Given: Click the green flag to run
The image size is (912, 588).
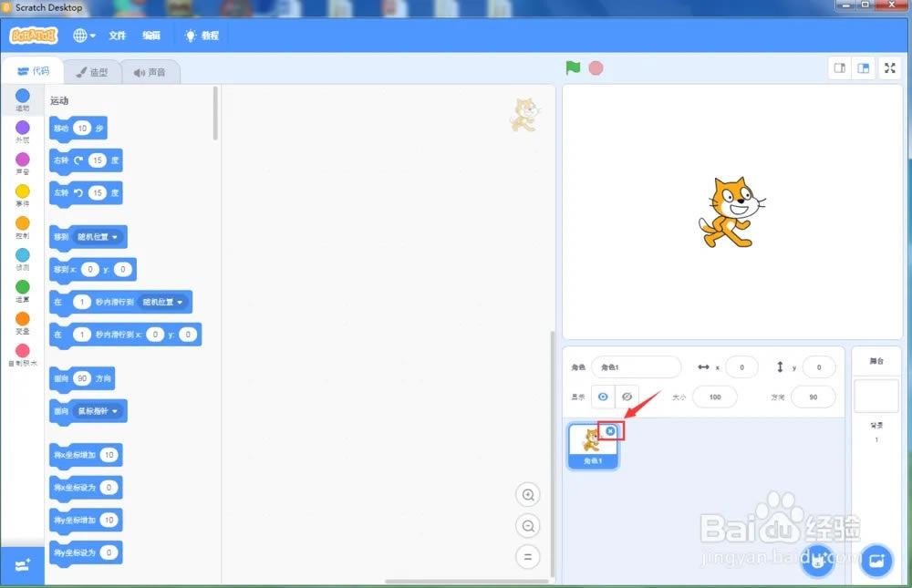Looking at the screenshot, I should (573, 68).
